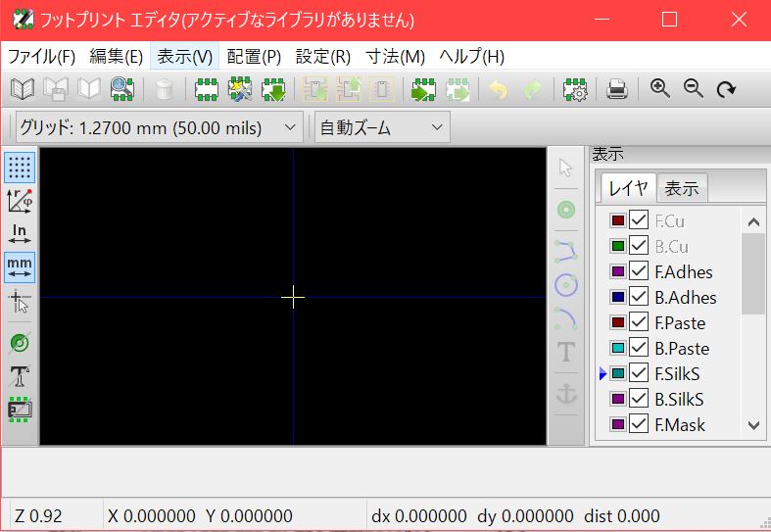Toggle polar coordinates display icon
This screenshot has width=771, height=532.
pos(20,201)
